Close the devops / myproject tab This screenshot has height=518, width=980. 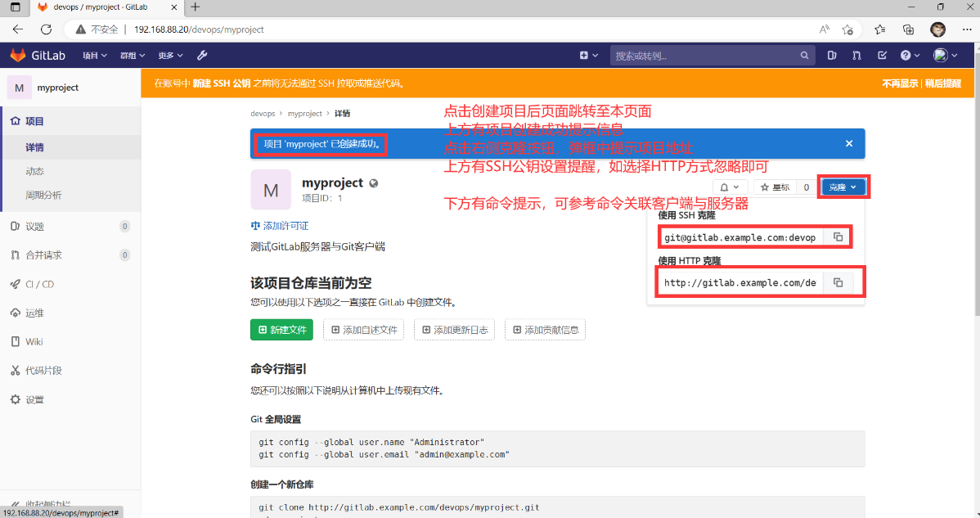(173, 7)
